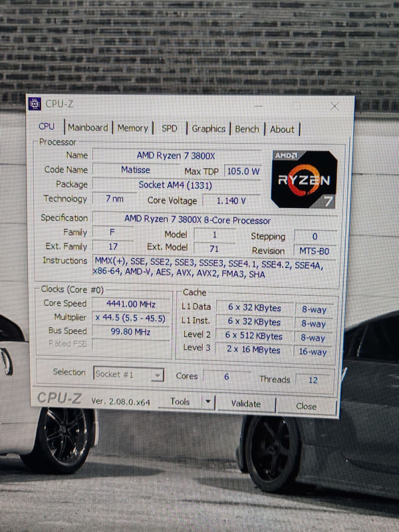The image size is (399, 532).
Task: Select the CPU tab
Action: 47,126
